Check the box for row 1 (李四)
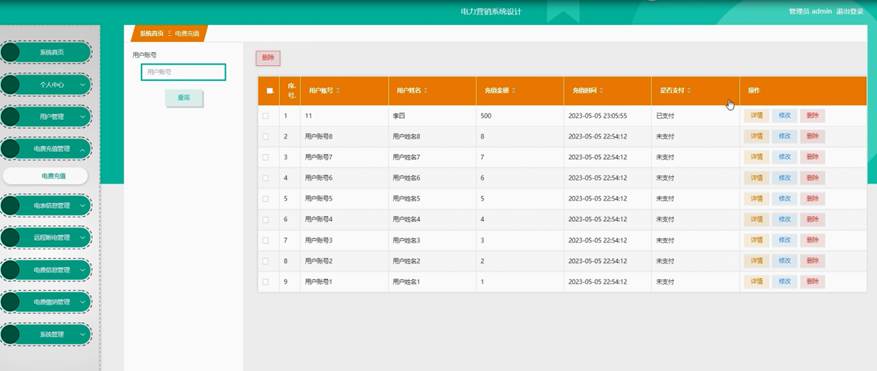Viewport: 877px width, 371px height. (266, 116)
